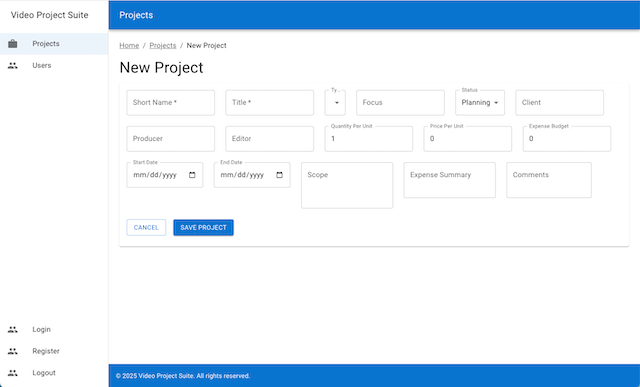The image size is (640, 387).
Task: Click the Projects header bar title
Action: pyautogui.click(x=136, y=15)
